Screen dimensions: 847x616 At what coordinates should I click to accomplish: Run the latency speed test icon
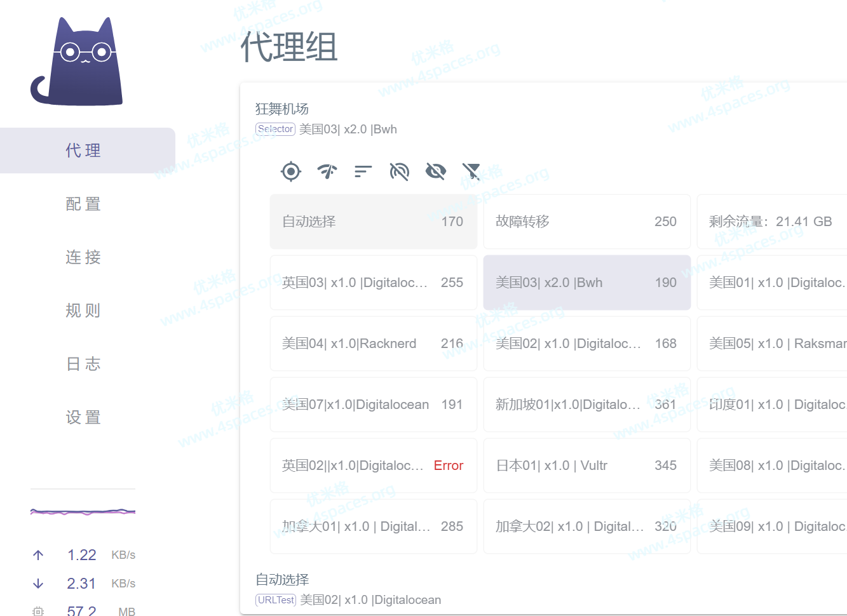(x=327, y=171)
